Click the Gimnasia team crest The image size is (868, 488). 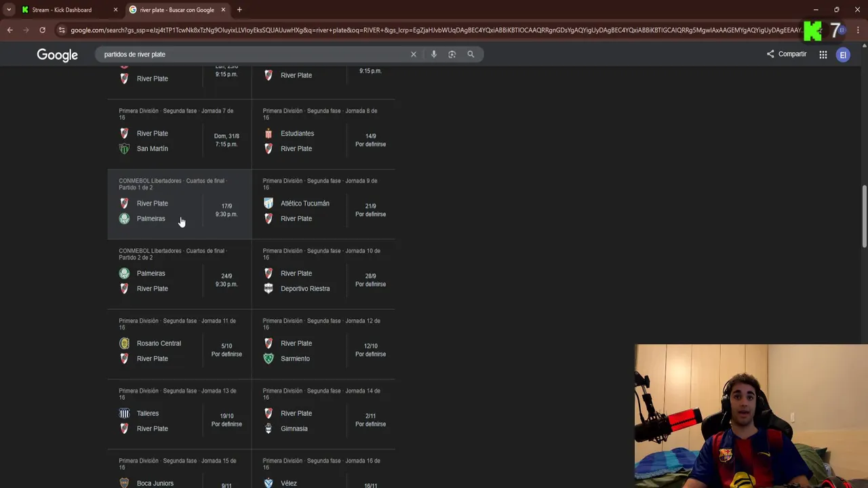[x=269, y=428]
